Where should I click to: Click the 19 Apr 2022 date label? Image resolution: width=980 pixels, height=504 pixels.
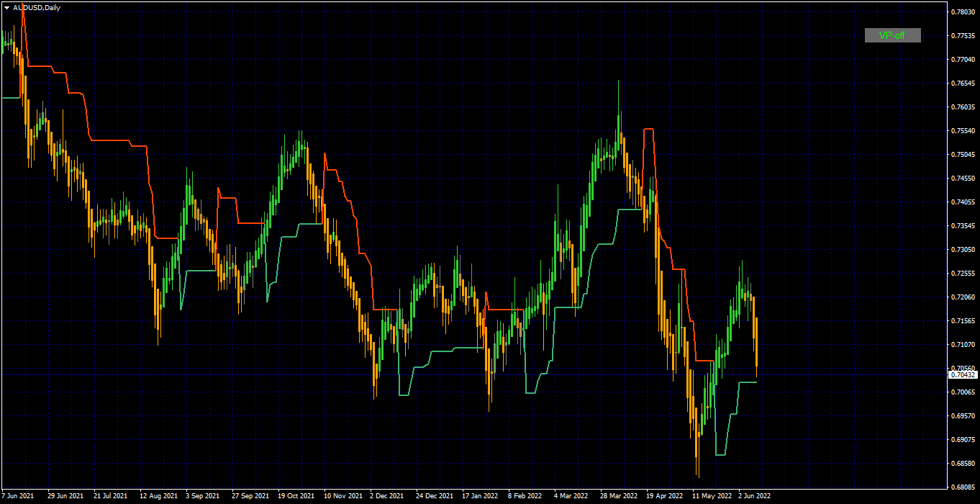click(665, 496)
